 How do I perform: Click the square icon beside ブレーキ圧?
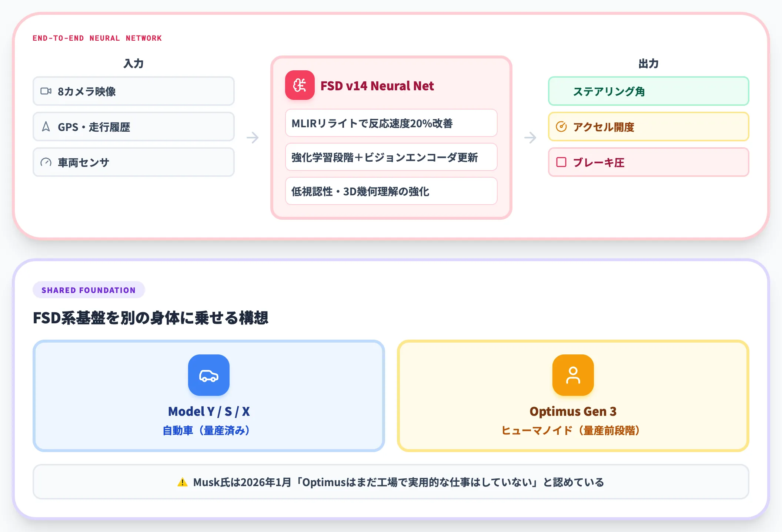point(561,162)
